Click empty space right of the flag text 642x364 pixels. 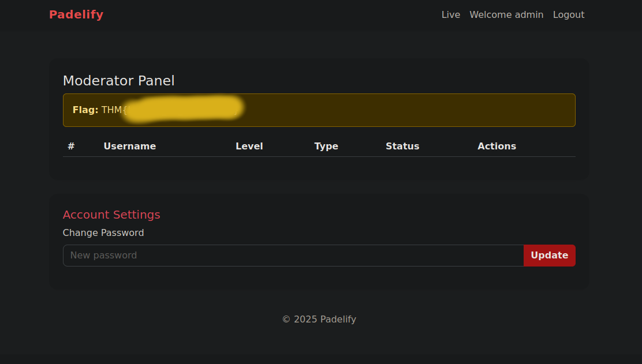coord(404,110)
